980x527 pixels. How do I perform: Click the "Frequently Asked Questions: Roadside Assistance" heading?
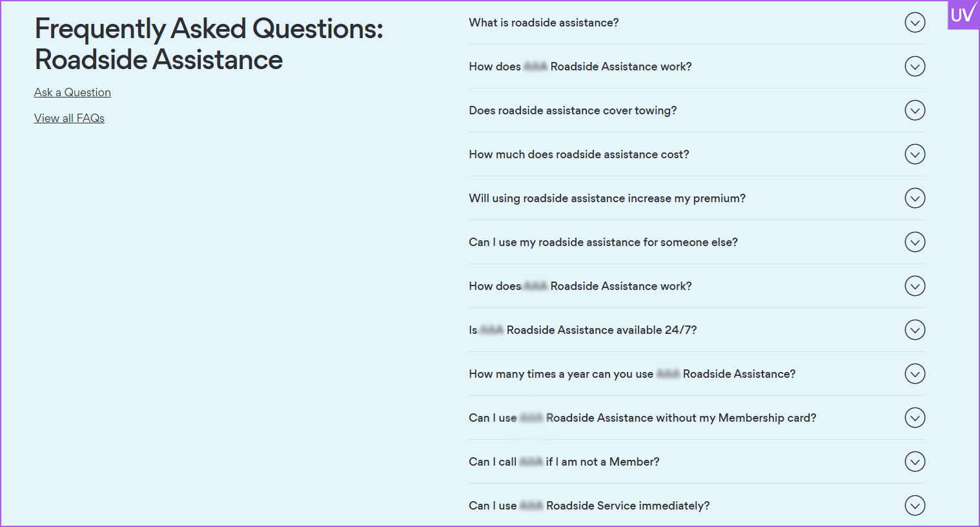[209, 44]
